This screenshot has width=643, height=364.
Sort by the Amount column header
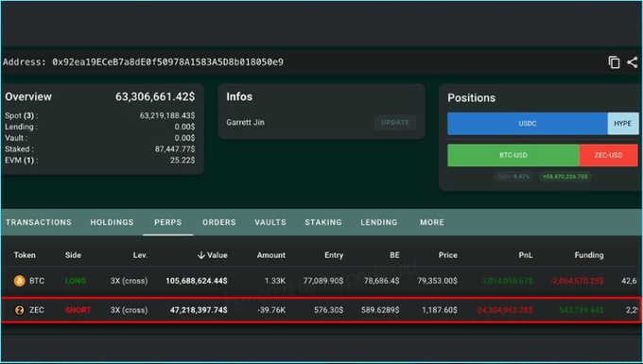(x=271, y=255)
